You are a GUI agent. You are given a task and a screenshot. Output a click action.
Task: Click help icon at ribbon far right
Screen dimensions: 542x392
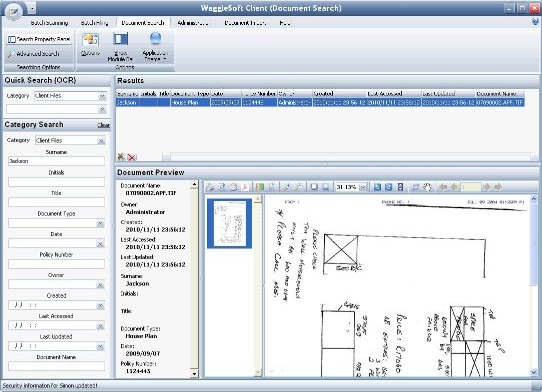pos(535,22)
